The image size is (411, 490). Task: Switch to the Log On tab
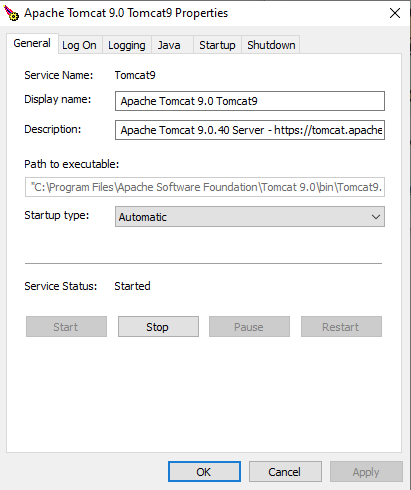pyautogui.click(x=79, y=45)
